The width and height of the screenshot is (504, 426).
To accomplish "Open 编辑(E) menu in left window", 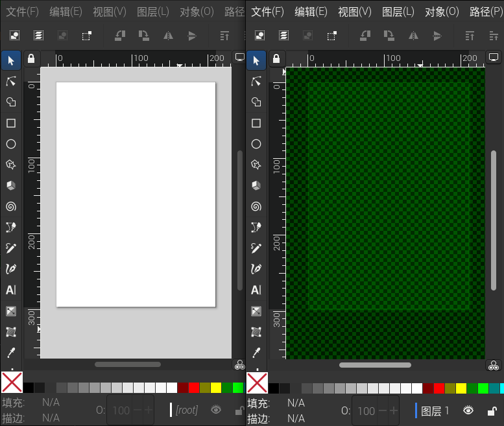I will tap(66, 12).
